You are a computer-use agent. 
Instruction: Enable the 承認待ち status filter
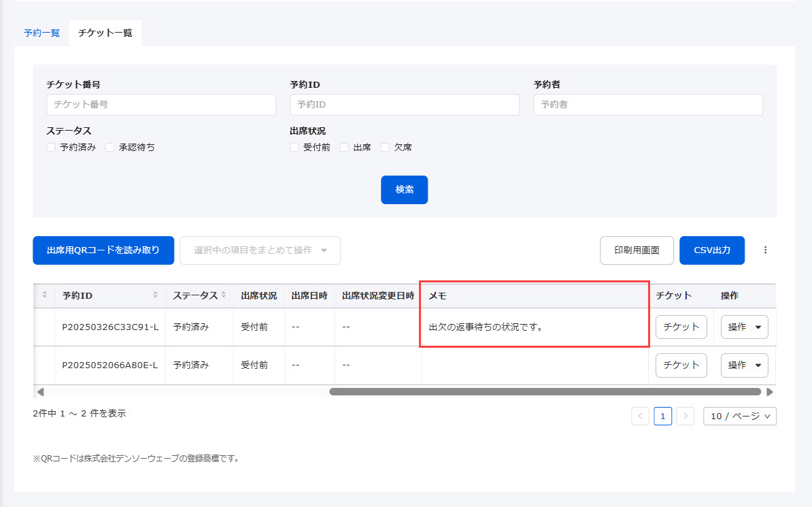pos(109,147)
